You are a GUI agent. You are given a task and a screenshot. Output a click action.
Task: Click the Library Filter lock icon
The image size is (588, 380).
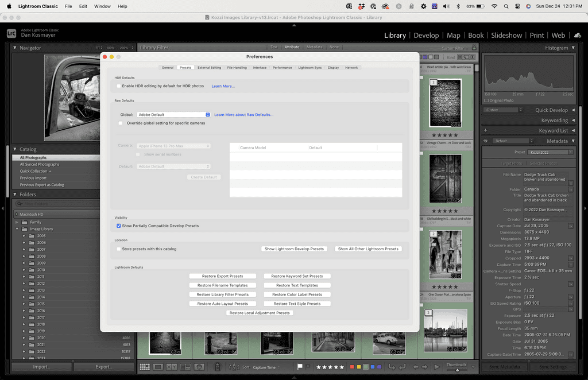click(x=474, y=48)
